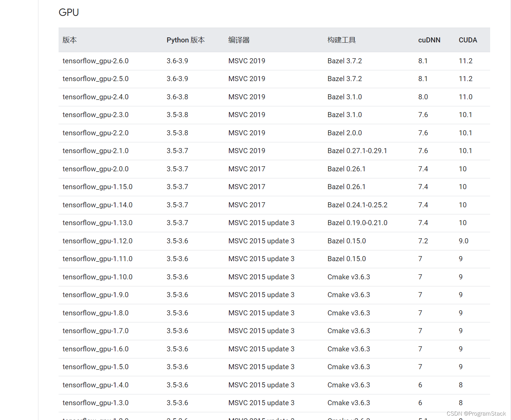Viewport: 511px width, 420px height.
Task: Click CUDA 11.2 in tensorflow_gpu-2.5.0 row
Action: (466, 79)
